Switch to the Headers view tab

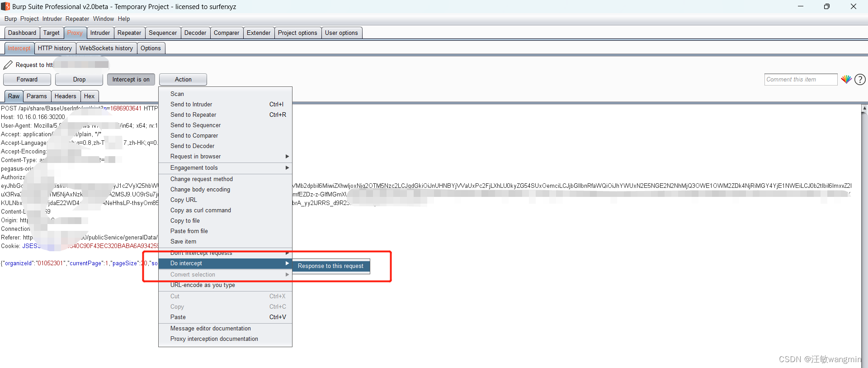coord(66,96)
